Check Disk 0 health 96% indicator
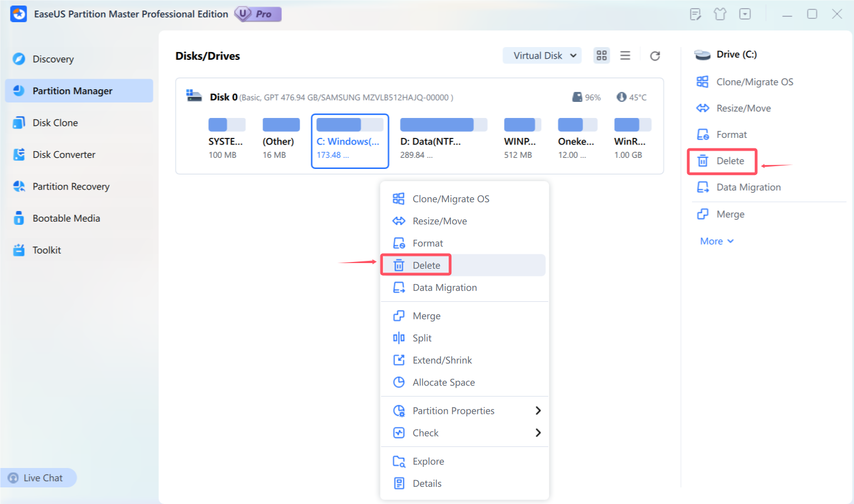 click(587, 97)
